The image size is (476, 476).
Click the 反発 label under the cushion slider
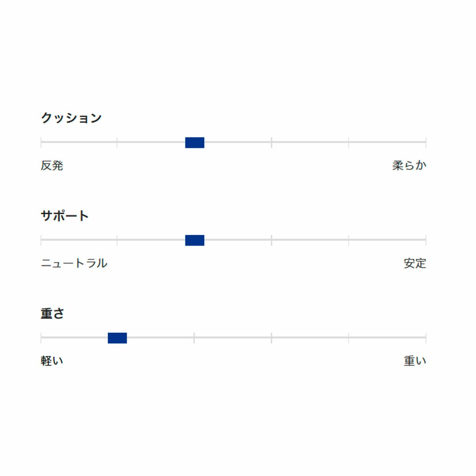tap(52, 165)
